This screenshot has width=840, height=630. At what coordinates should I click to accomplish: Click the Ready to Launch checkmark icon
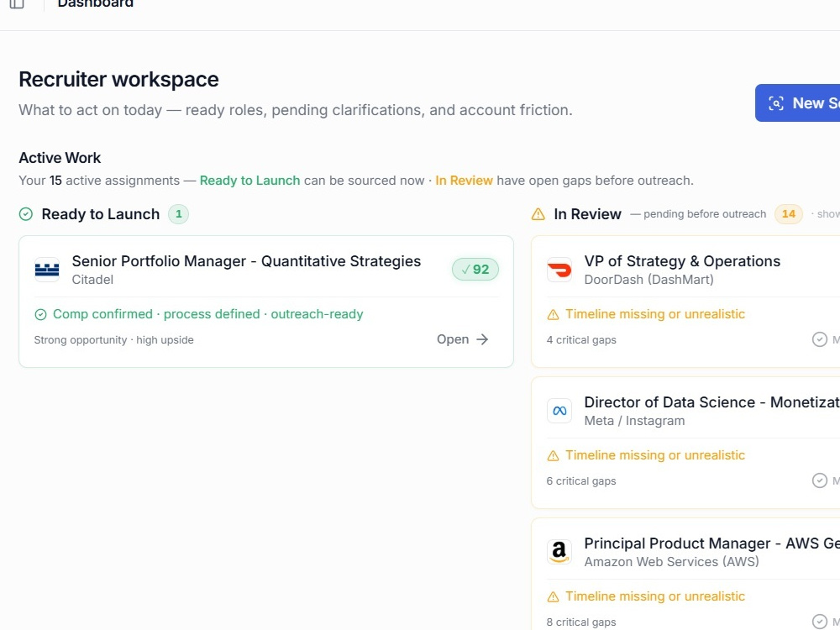click(x=26, y=214)
